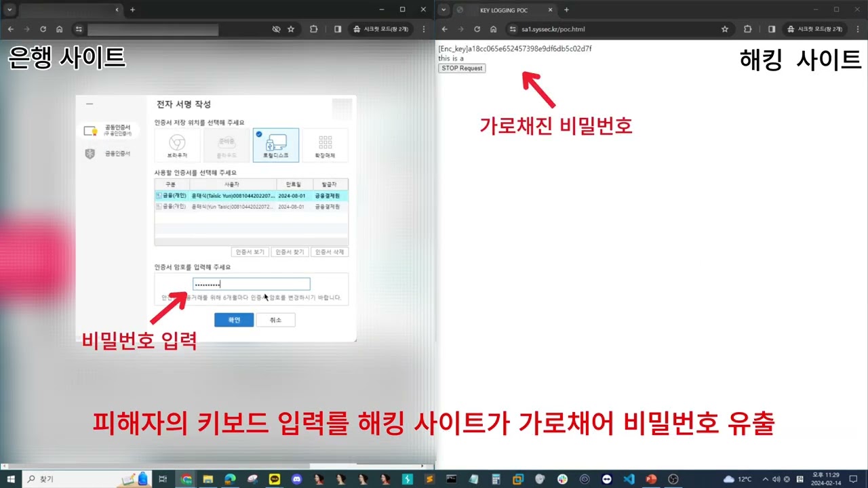Select the KEY LOGGING POC tab
Viewport: 868px width, 488px height.
[505, 10]
